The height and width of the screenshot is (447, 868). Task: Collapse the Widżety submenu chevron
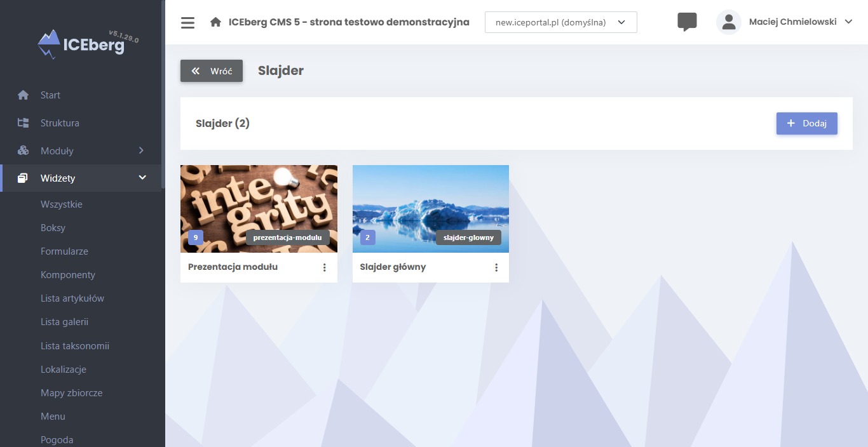(142, 178)
